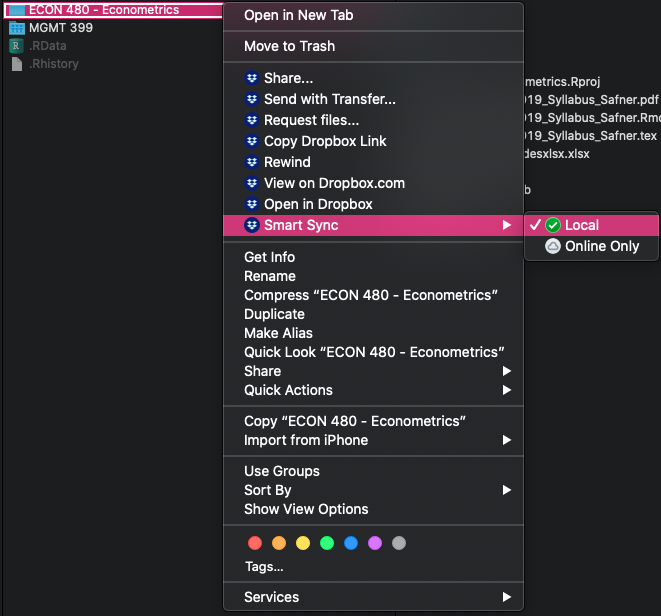The width and height of the screenshot is (661, 616).
Task: Click the Dropbox icon beside Share...
Action: 252,78
